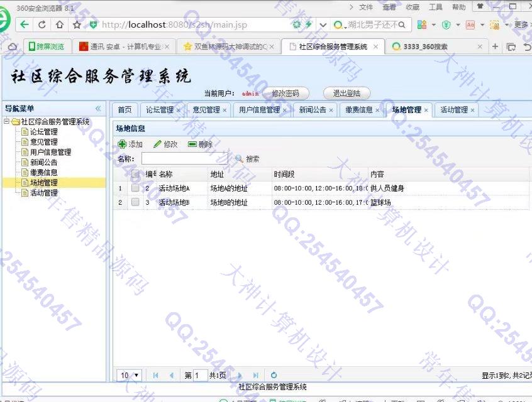Click the browser reload icon

point(42,25)
